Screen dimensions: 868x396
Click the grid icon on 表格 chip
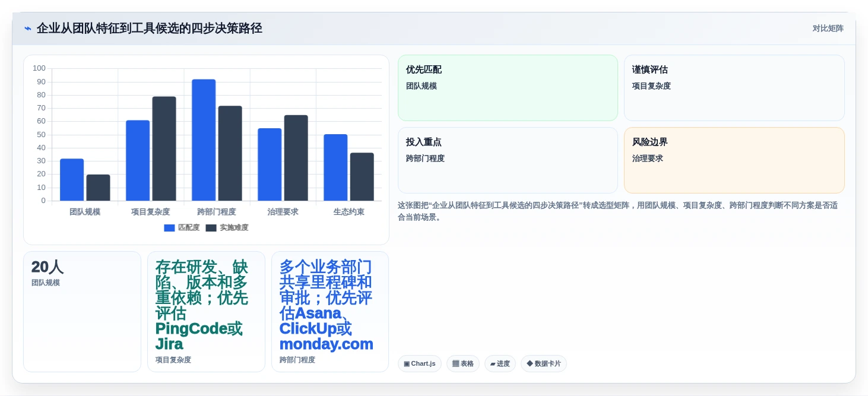455,364
